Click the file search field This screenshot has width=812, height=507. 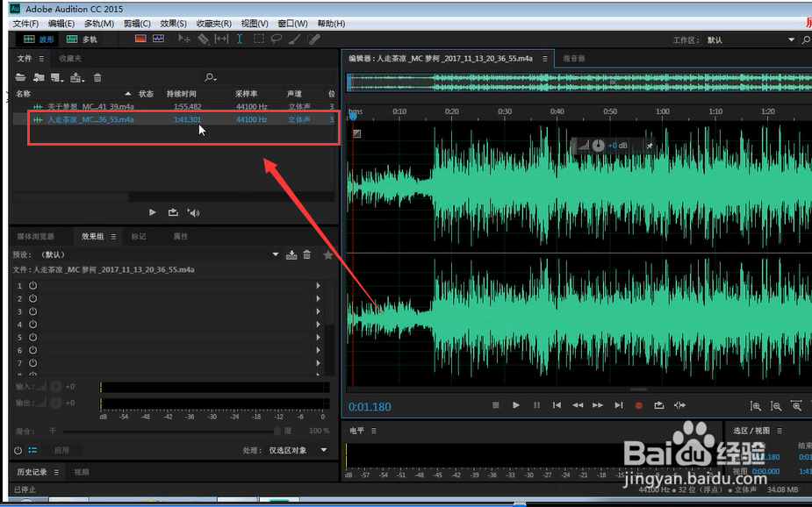point(269,77)
